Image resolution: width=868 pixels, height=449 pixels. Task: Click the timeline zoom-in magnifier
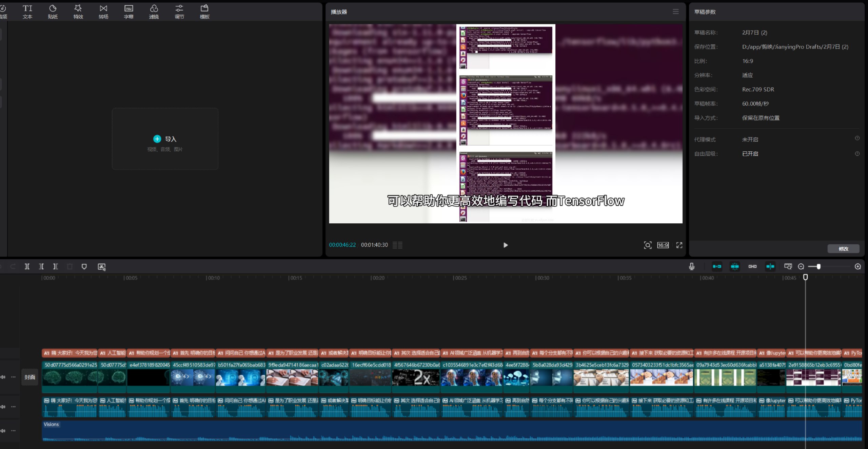pyautogui.click(x=857, y=267)
